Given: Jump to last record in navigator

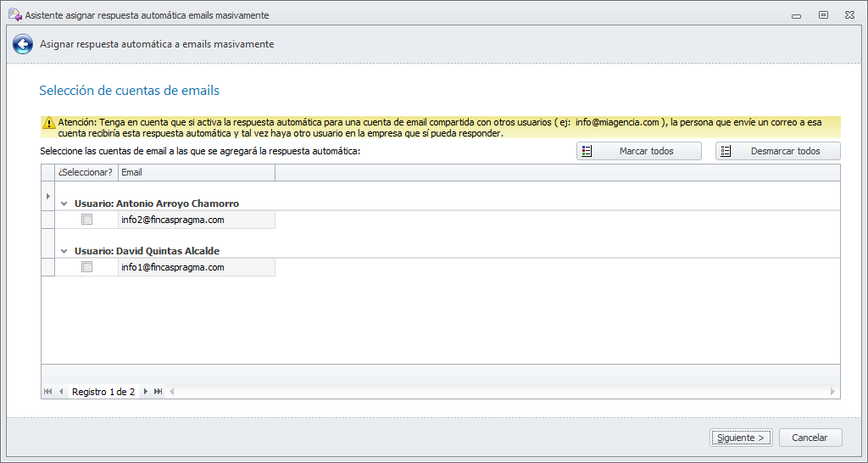Looking at the screenshot, I should tap(159, 392).
